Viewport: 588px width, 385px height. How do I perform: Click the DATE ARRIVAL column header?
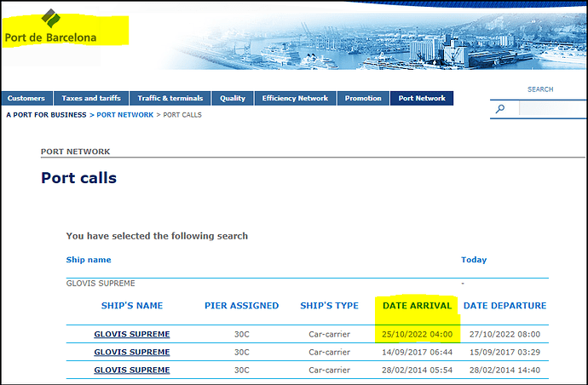pos(417,306)
